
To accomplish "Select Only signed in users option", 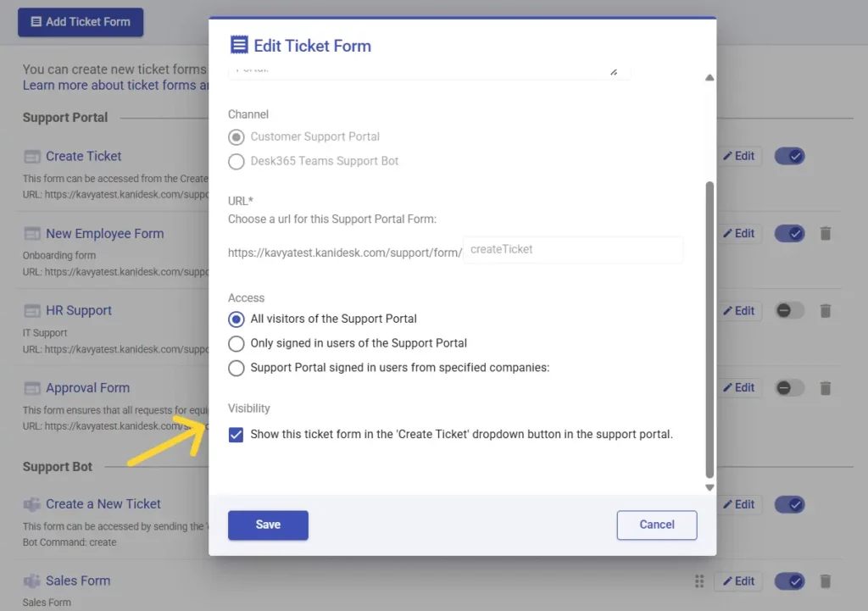I will point(236,344).
